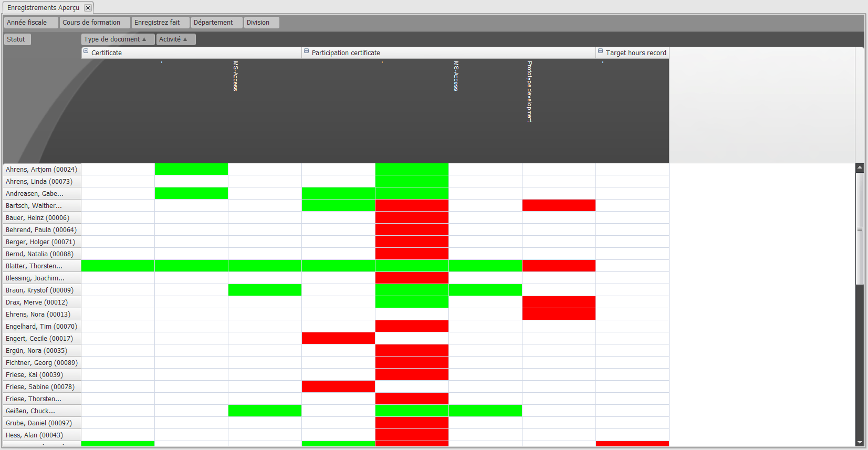Open the Département filter field

pyautogui.click(x=216, y=23)
